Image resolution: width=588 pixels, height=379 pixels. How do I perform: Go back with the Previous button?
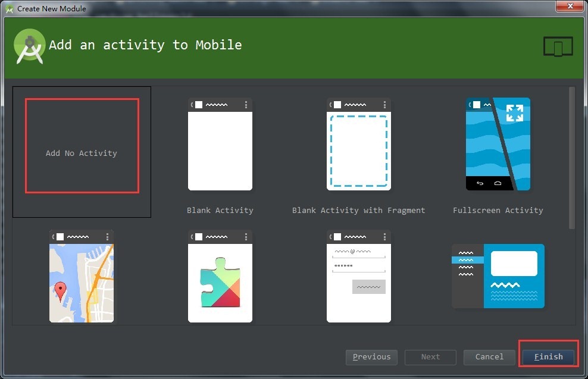coord(371,357)
